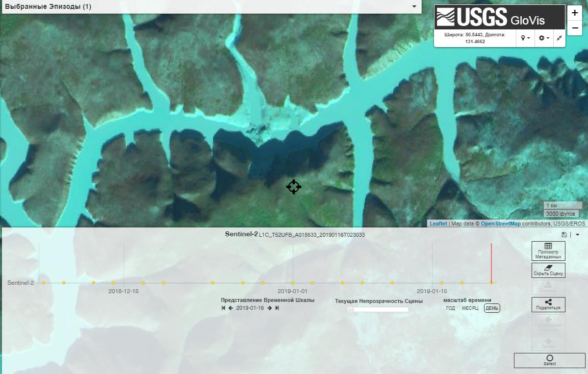This screenshot has width=588, height=374.
Task: Open the gear settings dropdown
Action: 544,38
